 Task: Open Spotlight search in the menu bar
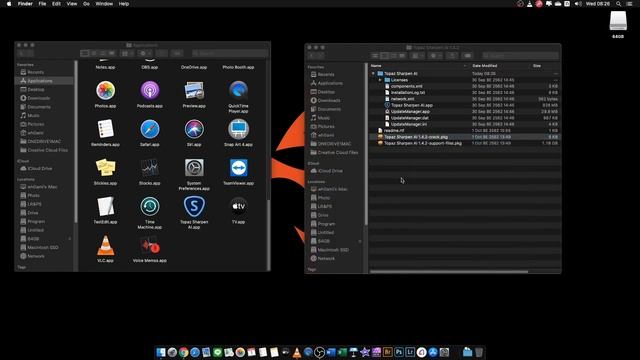click(x=619, y=4)
